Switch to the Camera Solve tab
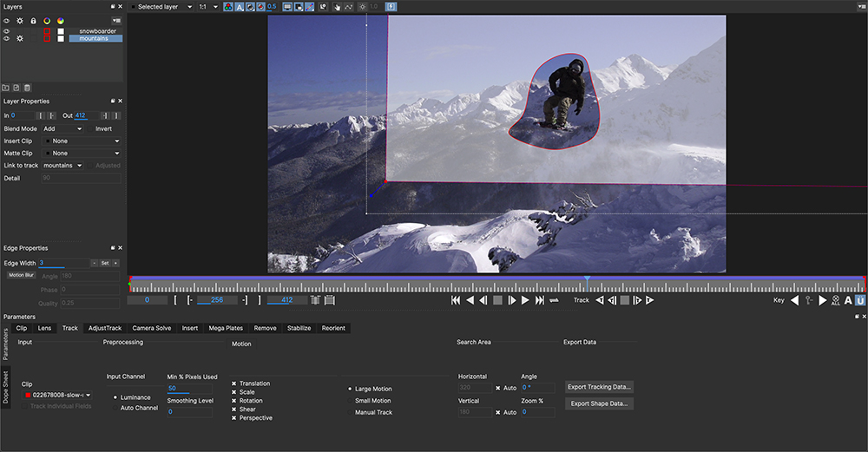The width and height of the screenshot is (868, 452). click(x=151, y=328)
